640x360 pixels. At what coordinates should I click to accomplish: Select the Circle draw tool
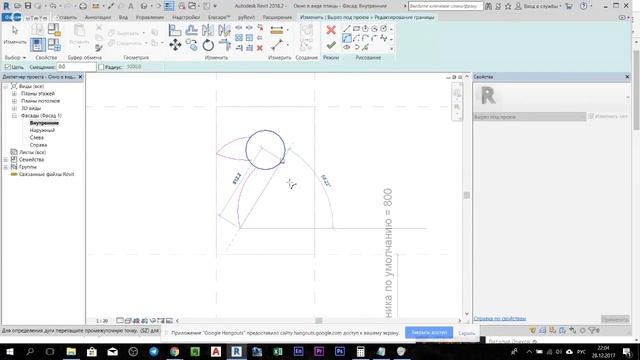[x=384, y=29]
